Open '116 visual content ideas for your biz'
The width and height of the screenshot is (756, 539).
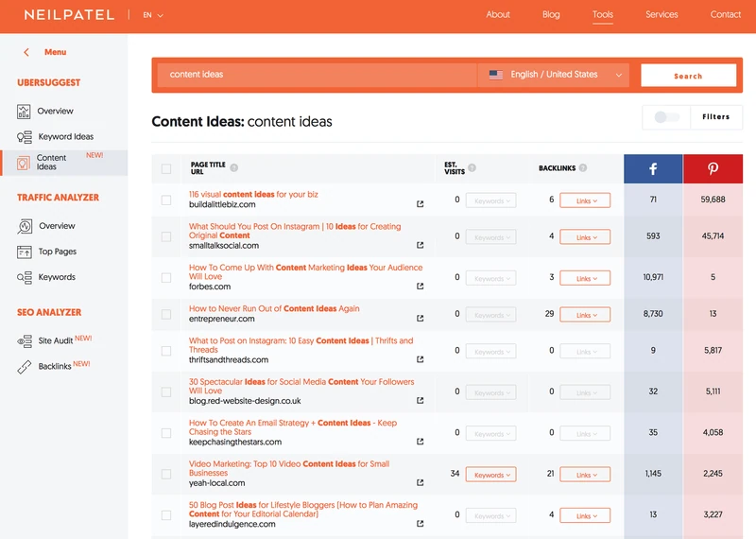pos(253,194)
